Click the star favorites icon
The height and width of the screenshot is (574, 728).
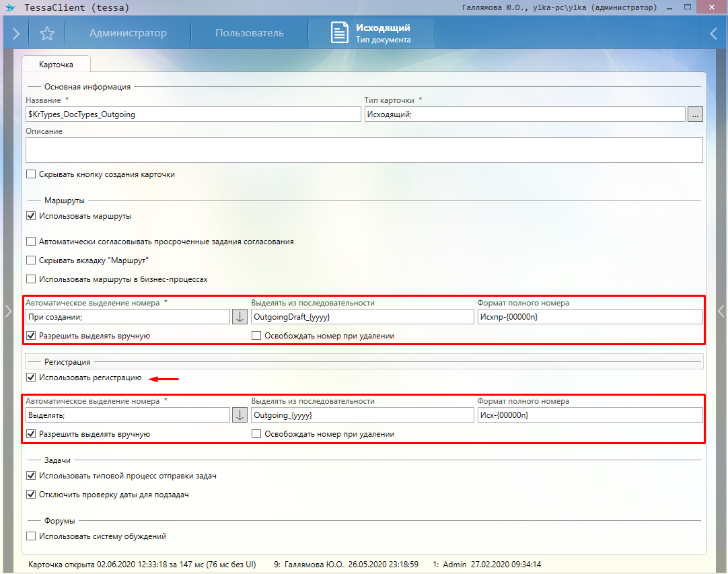pos(46,33)
